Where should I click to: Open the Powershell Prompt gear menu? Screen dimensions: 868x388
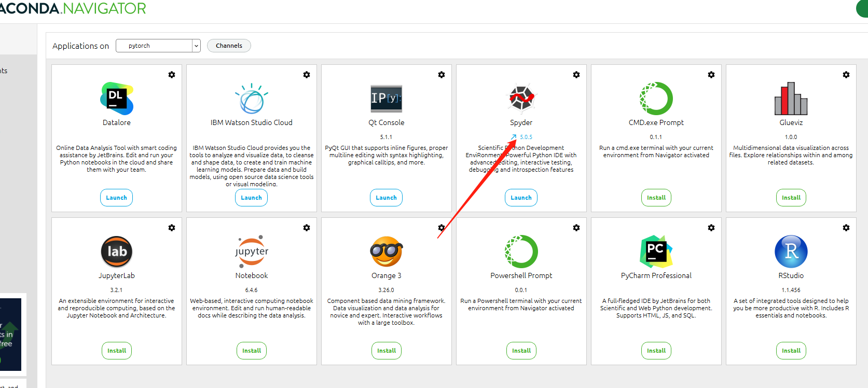(576, 228)
